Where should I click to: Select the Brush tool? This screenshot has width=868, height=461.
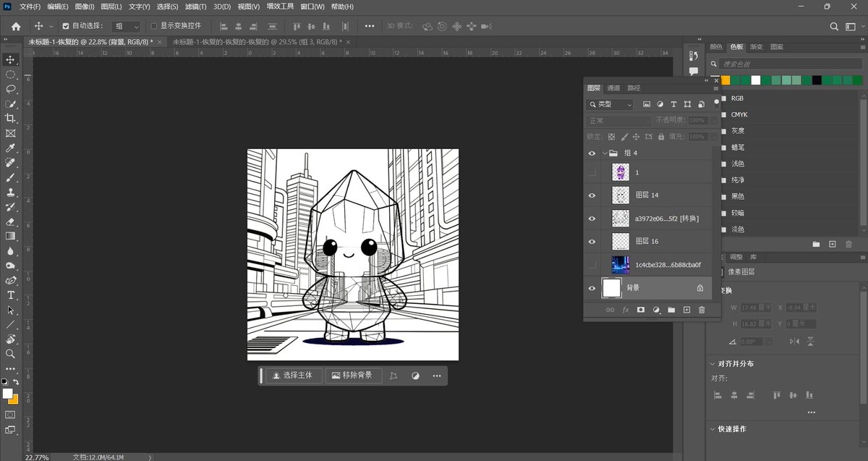(x=11, y=177)
